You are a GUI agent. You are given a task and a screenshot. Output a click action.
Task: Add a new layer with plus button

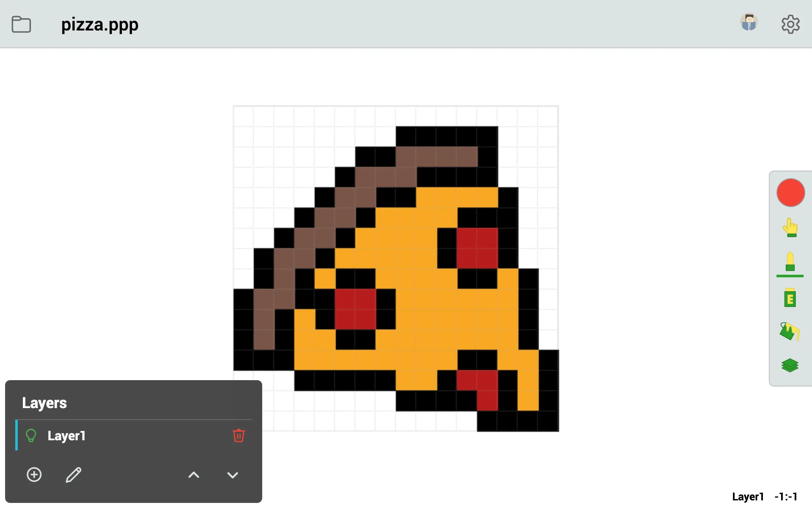pos(33,475)
